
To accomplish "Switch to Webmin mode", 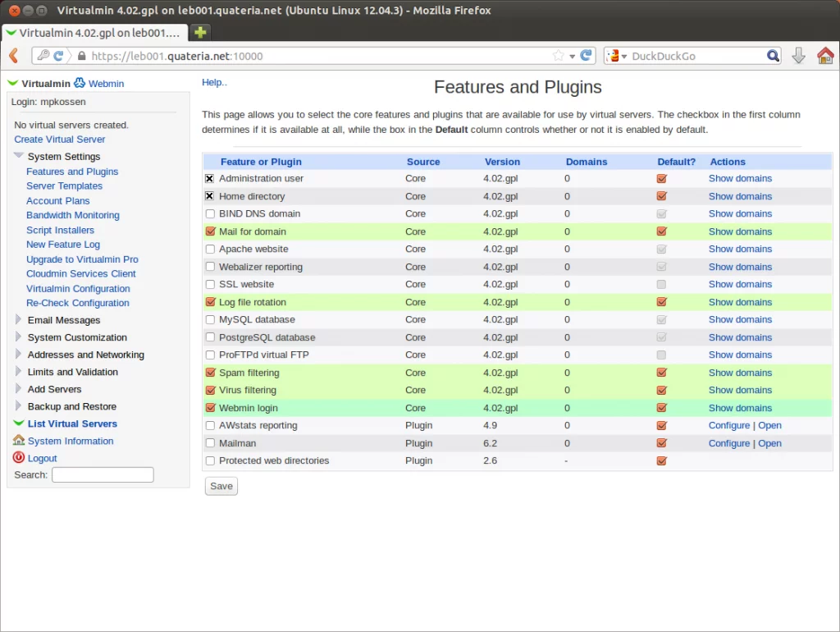I will coord(106,83).
